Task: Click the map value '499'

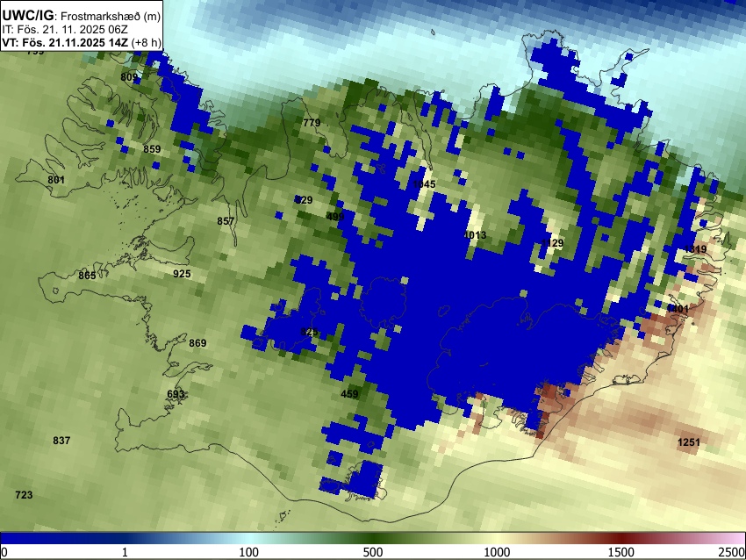Action: [x=335, y=217]
